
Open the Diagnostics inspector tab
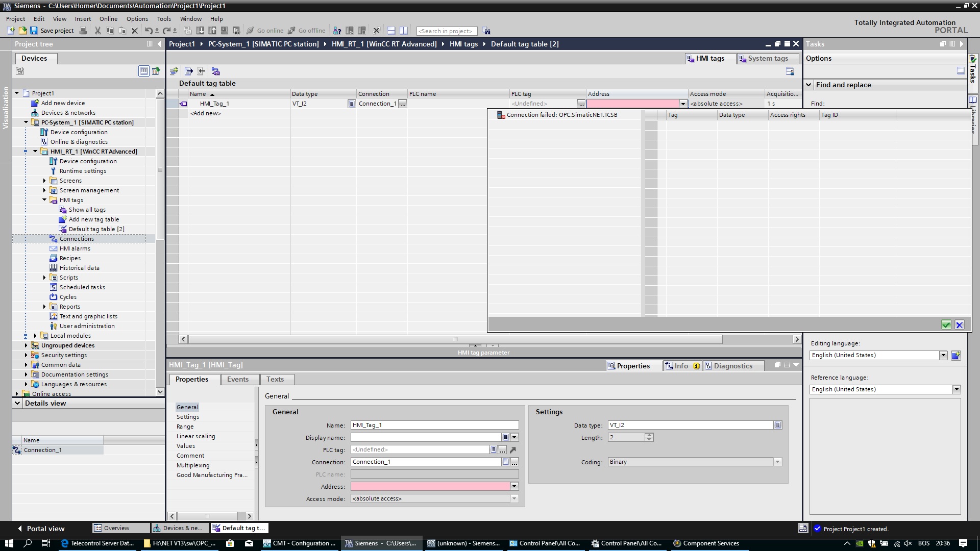click(733, 366)
